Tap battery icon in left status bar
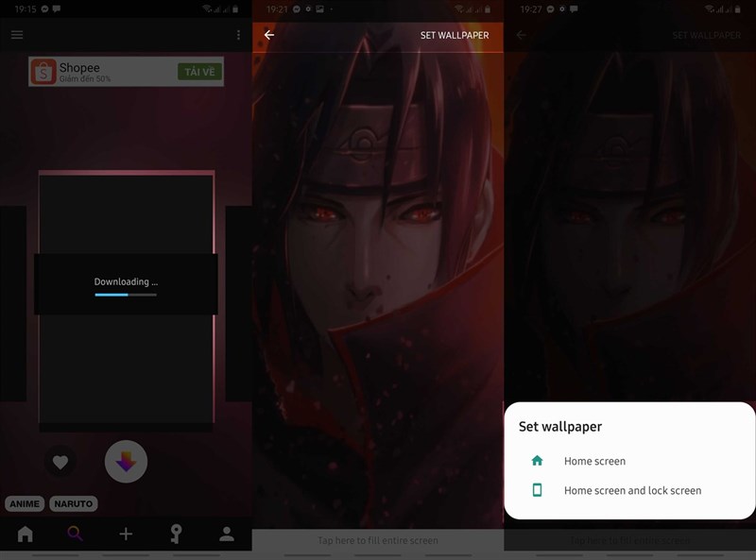Image resolution: width=756 pixels, height=560 pixels. point(235,9)
